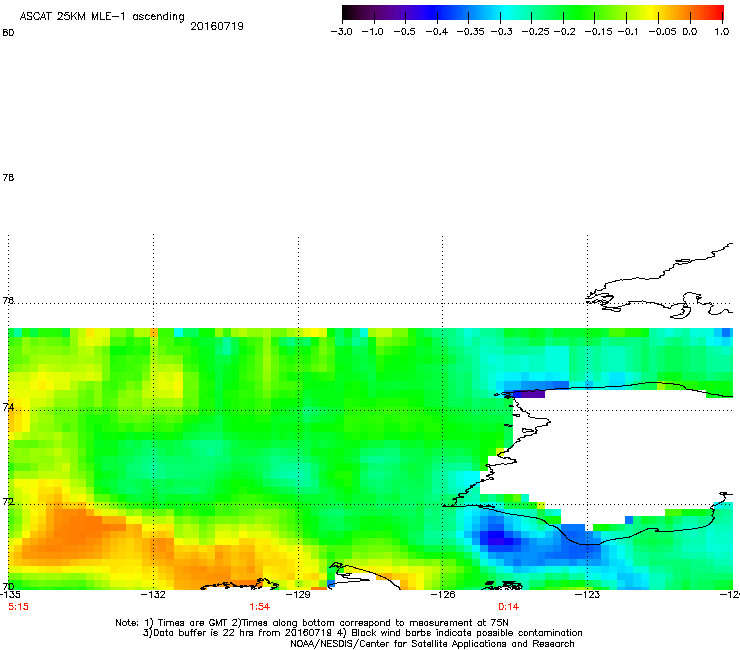Click the note line beginning 'Note: 1) Times are GMT'
This screenshot has height=650, width=740.
[x=312, y=623]
